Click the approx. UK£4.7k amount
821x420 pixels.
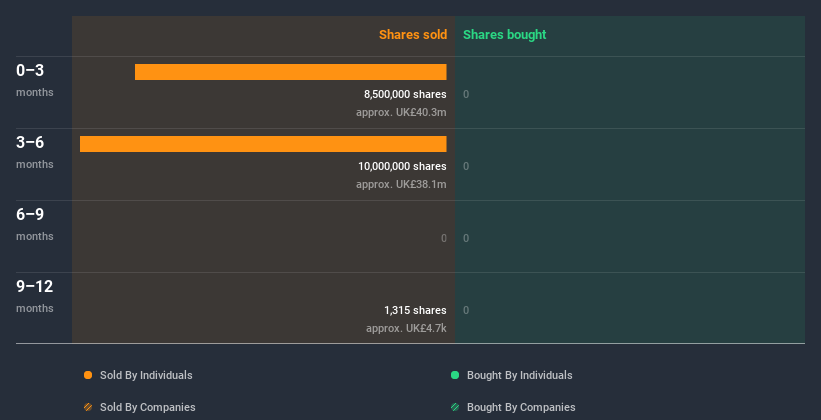(x=406, y=328)
